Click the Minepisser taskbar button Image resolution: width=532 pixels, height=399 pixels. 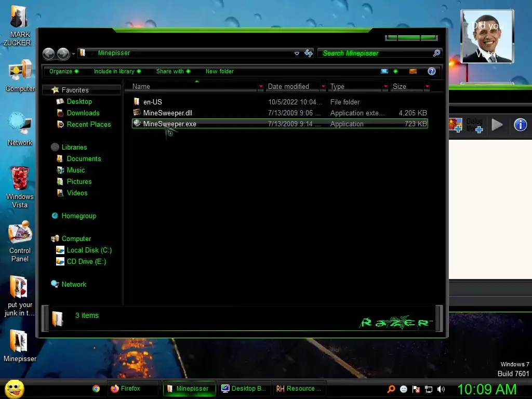click(x=189, y=389)
